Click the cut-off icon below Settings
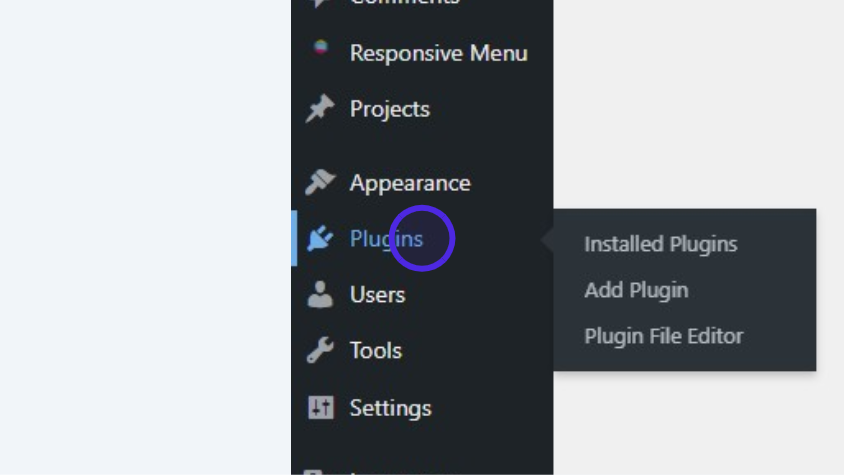Image resolution: width=844 pixels, height=475 pixels. coord(313,470)
